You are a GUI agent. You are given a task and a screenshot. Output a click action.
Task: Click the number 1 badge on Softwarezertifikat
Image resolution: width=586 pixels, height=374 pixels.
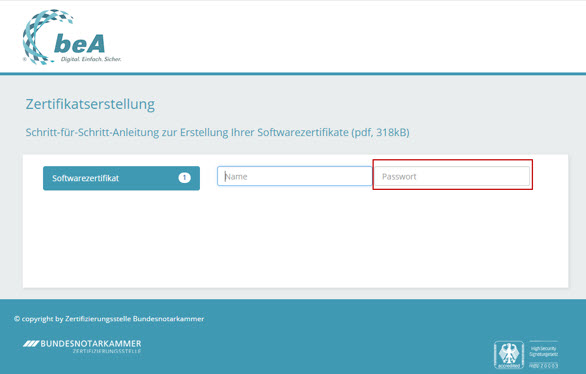pos(184,177)
